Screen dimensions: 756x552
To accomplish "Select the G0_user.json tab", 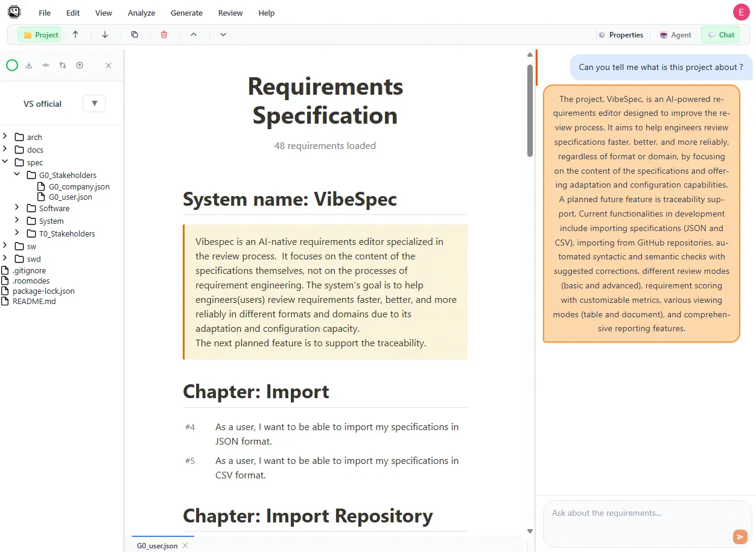I will coord(157,545).
